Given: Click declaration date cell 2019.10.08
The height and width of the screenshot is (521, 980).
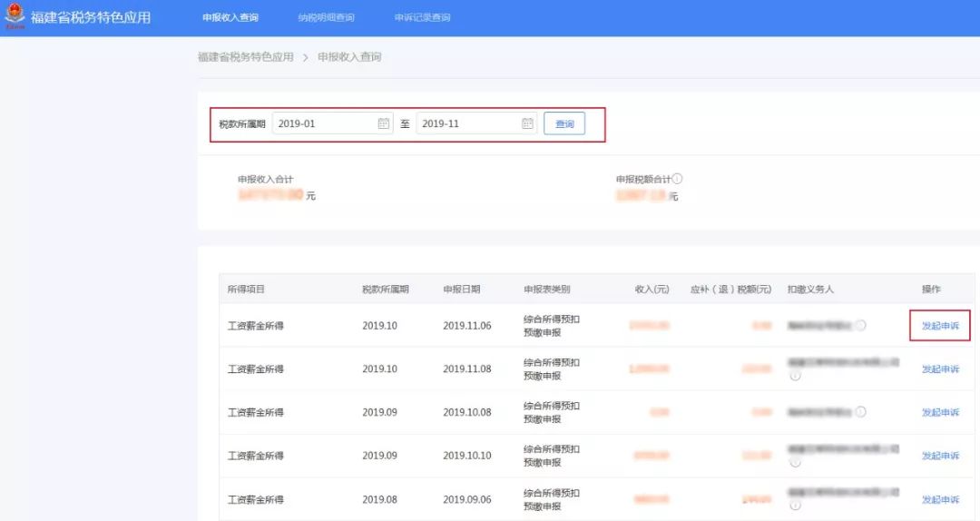Looking at the screenshot, I should (x=467, y=412).
